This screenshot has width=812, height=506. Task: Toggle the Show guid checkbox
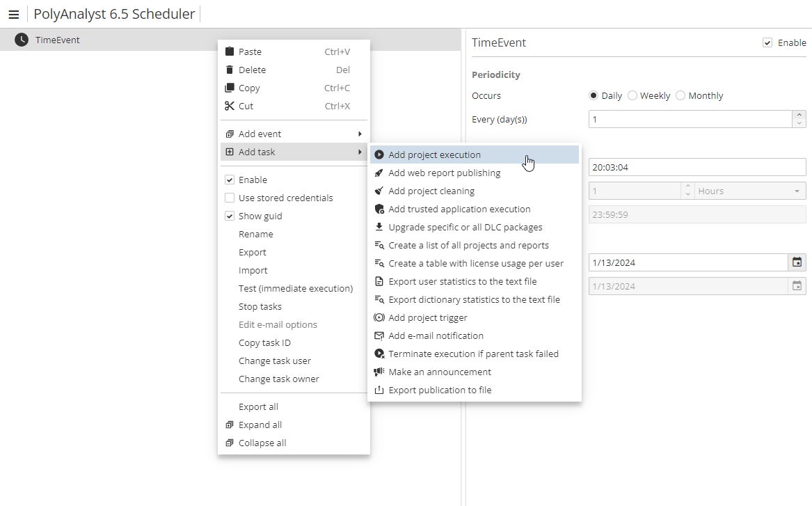tap(230, 216)
